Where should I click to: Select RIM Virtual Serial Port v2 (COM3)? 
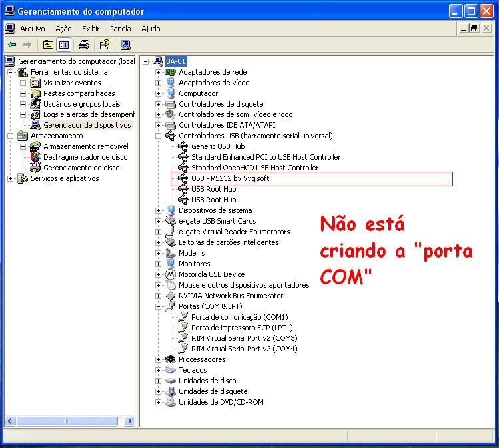pos(245,338)
